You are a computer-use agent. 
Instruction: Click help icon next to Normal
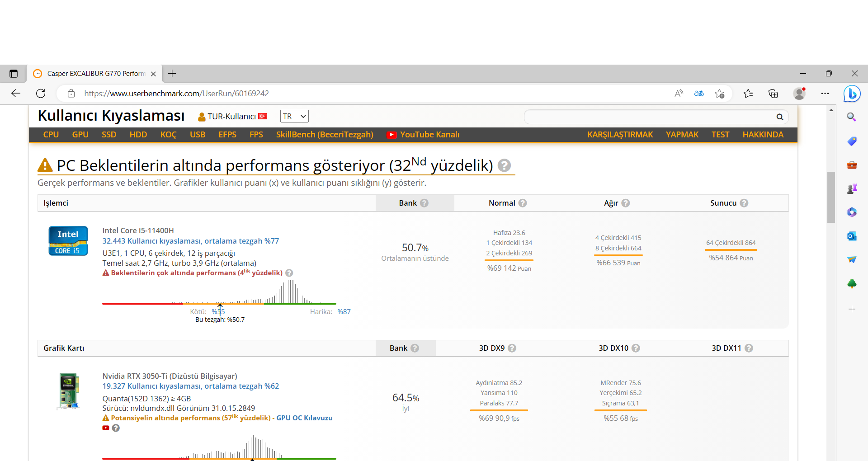523,203
